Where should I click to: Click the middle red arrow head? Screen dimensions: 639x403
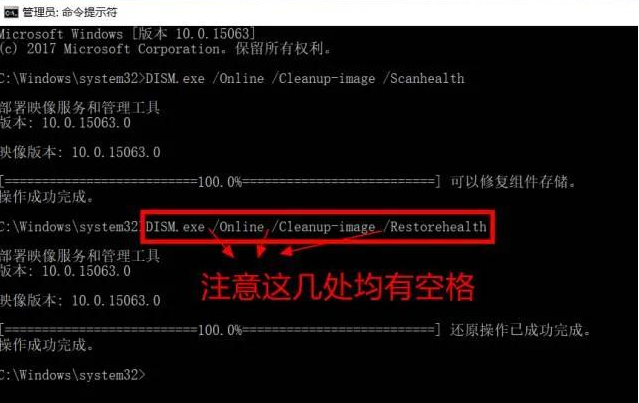260,251
